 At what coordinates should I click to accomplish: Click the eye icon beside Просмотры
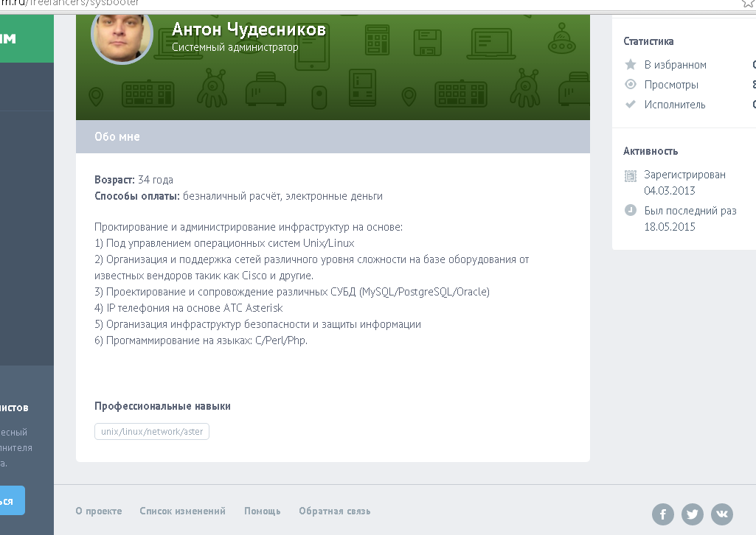tap(630, 84)
